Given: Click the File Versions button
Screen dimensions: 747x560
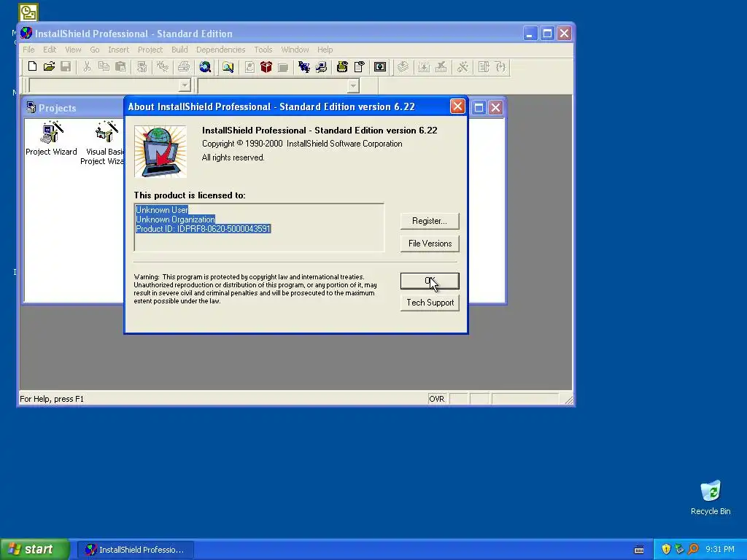Looking at the screenshot, I should tap(430, 244).
